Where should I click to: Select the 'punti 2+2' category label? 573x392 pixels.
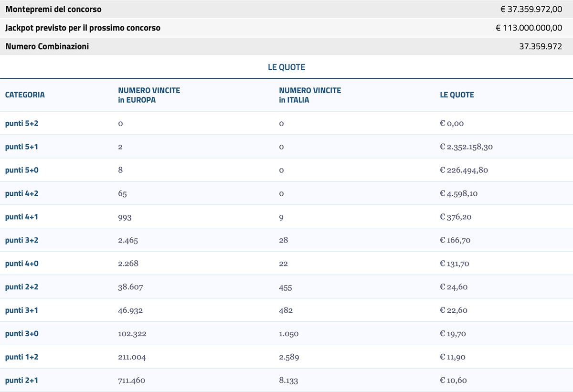coord(21,287)
